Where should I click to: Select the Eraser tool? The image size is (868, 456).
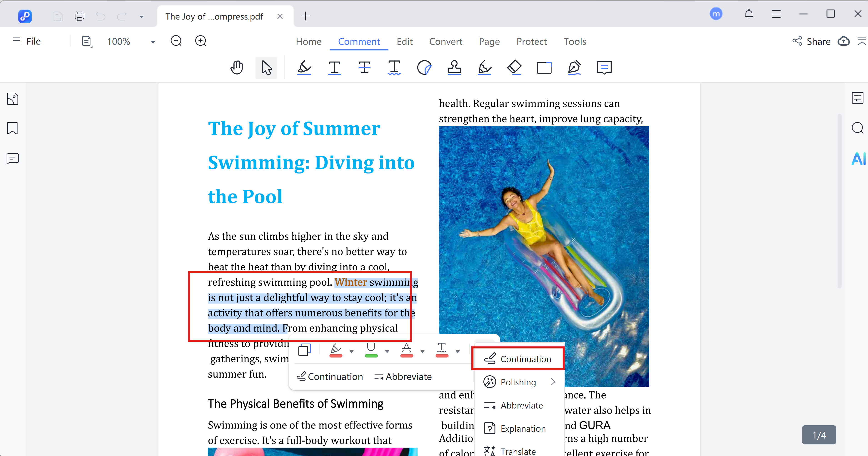click(x=514, y=68)
